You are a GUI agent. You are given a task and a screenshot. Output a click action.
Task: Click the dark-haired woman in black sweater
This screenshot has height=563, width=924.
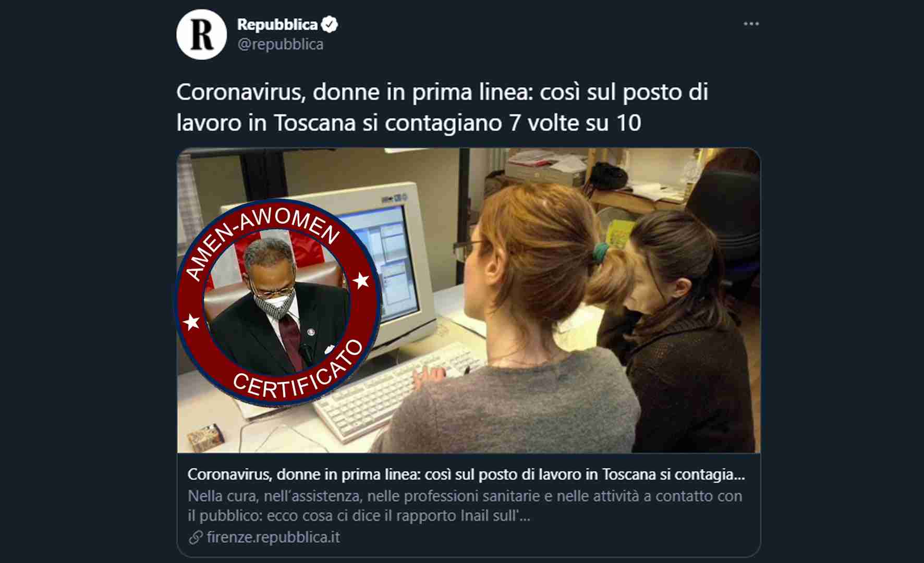point(678,334)
